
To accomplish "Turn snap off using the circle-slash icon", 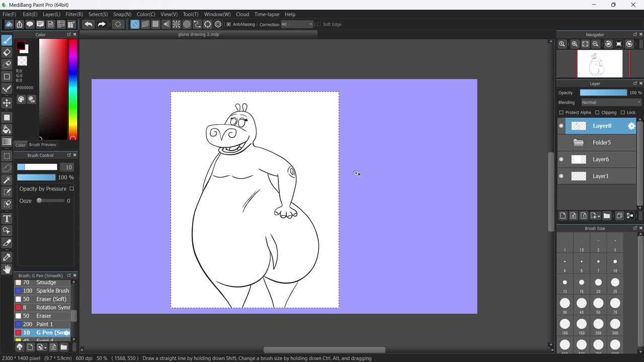I will tap(135, 24).
